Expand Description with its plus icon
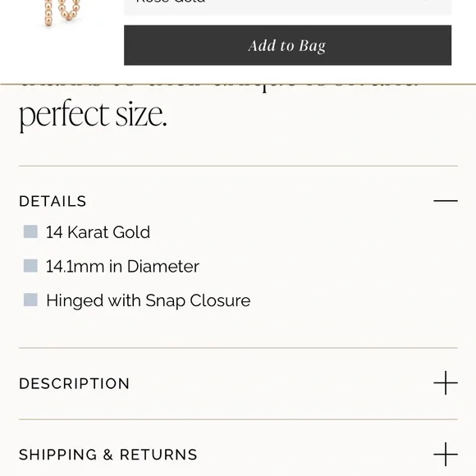476x476 pixels. (x=446, y=382)
